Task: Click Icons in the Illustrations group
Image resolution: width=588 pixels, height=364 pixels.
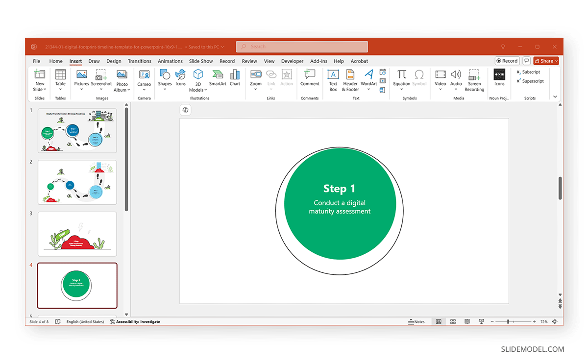Action: [x=181, y=77]
